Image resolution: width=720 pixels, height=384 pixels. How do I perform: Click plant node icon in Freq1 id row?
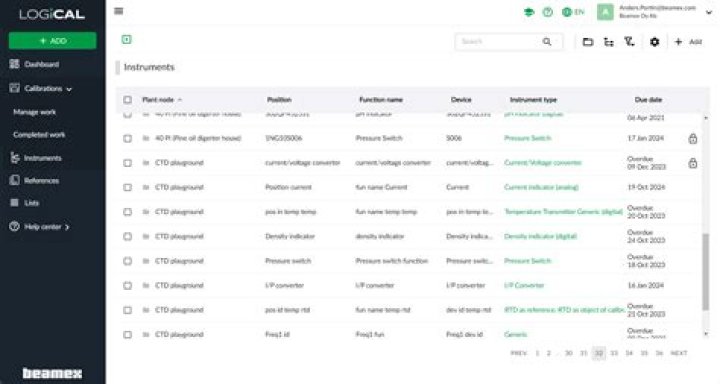(x=146, y=335)
